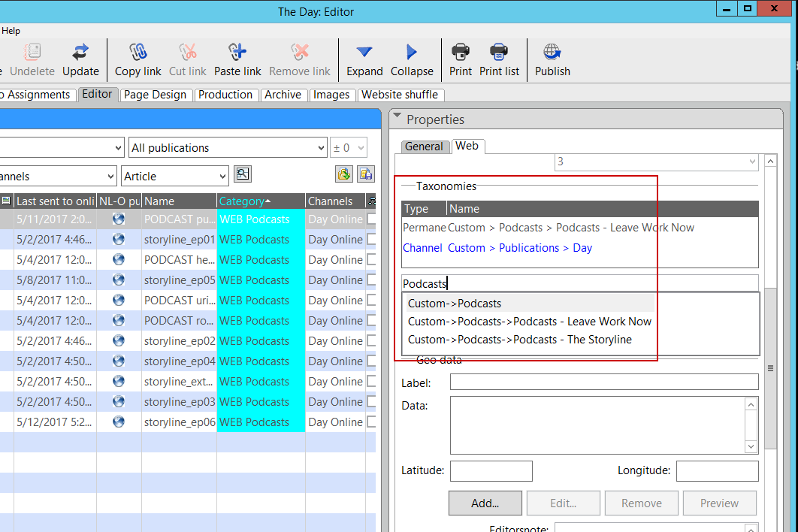Click globe icon in storyline_ep04 row
The image size is (798, 532).
pyautogui.click(x=119, y=361)
